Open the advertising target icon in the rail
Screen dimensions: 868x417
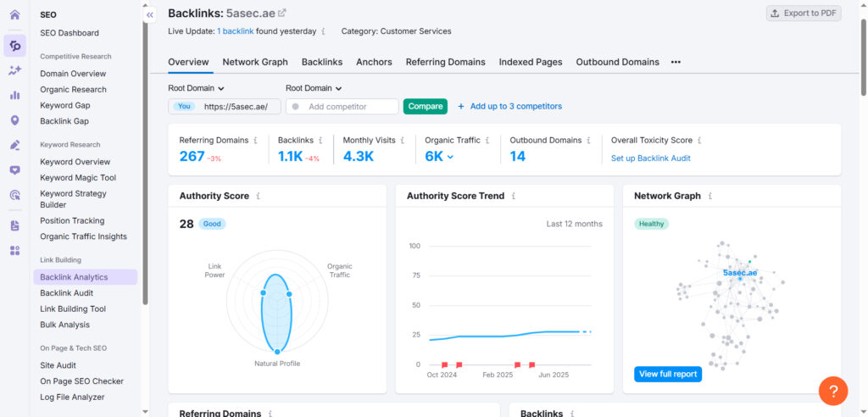(x=15, y=195)
